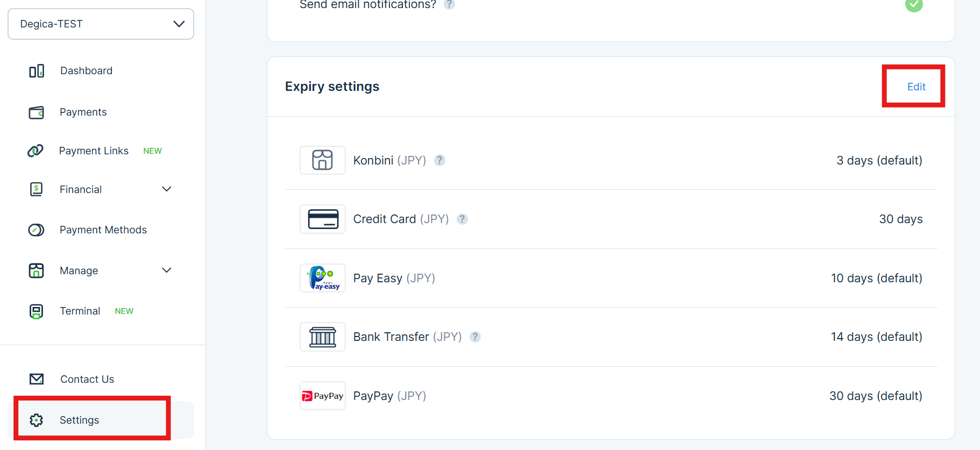Click the Payment Methods icon

[36, 230]
